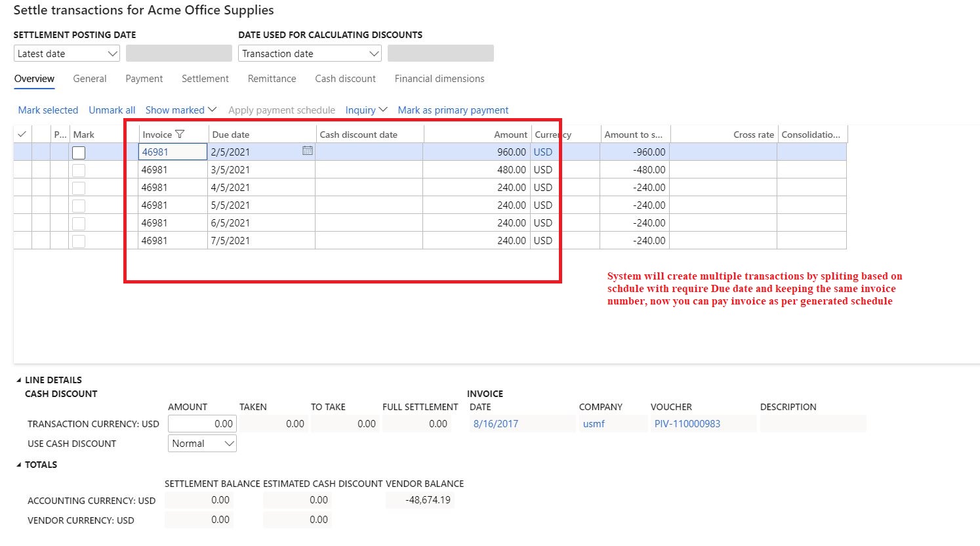The width and height of the screenshot is (980, 546).
Task: Check Mark on the row due 7/5/2021
Action: pos(79,240)
